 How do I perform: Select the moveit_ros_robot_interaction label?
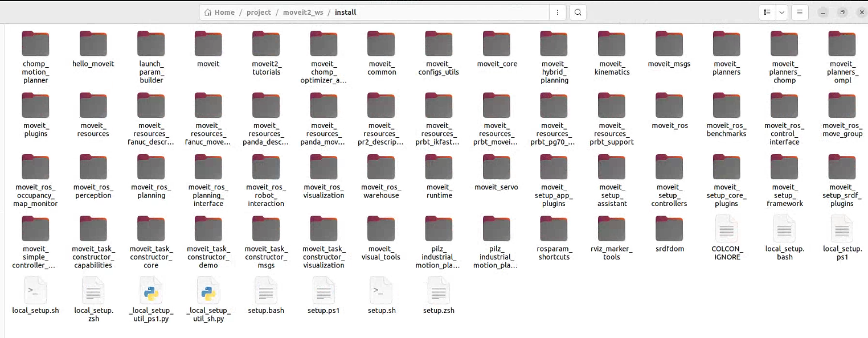click(x=266, y=195)
